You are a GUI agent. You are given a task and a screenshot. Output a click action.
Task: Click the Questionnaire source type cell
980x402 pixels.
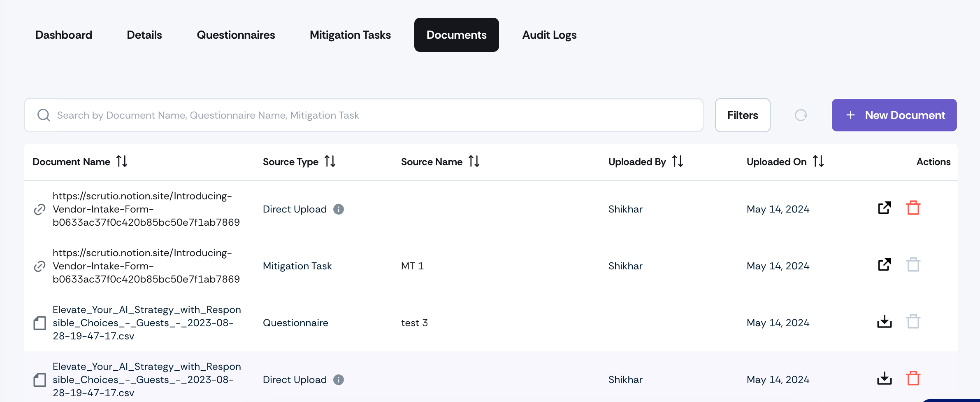[x=295, y=323]
